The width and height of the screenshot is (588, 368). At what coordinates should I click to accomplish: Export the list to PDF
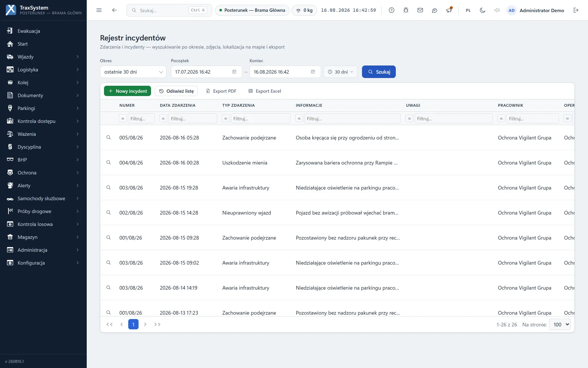pyautogui.click(x=221, y=91)
